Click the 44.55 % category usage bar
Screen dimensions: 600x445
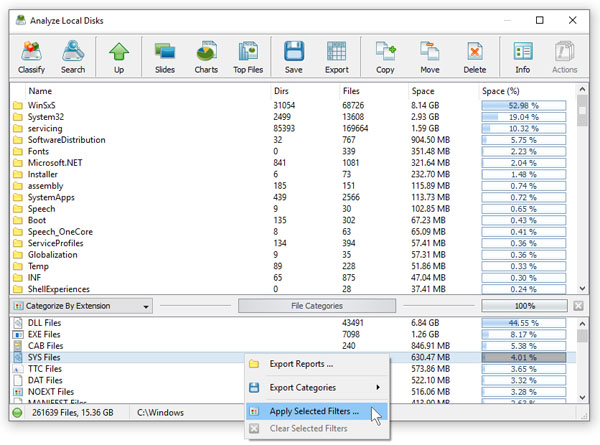523,323
